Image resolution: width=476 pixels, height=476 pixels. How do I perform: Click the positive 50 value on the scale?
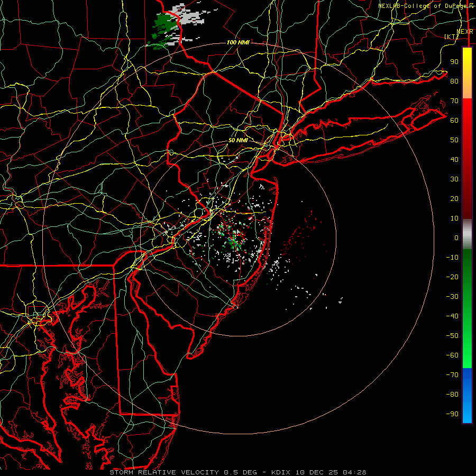coord(454,140)
